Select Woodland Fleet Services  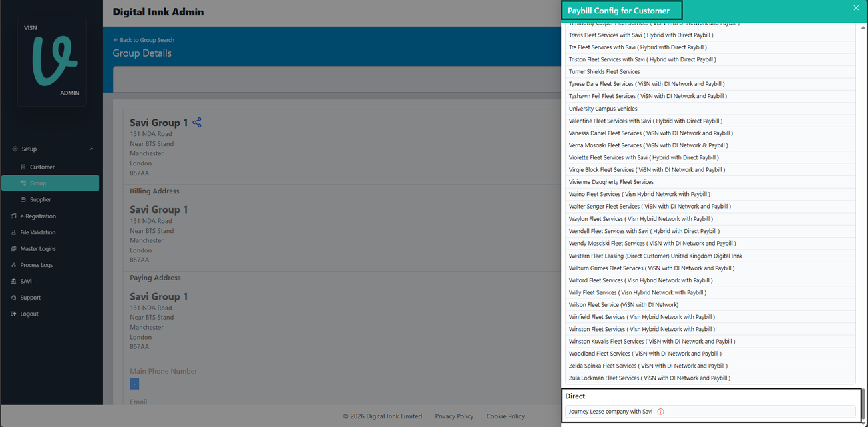pos(710,354)
